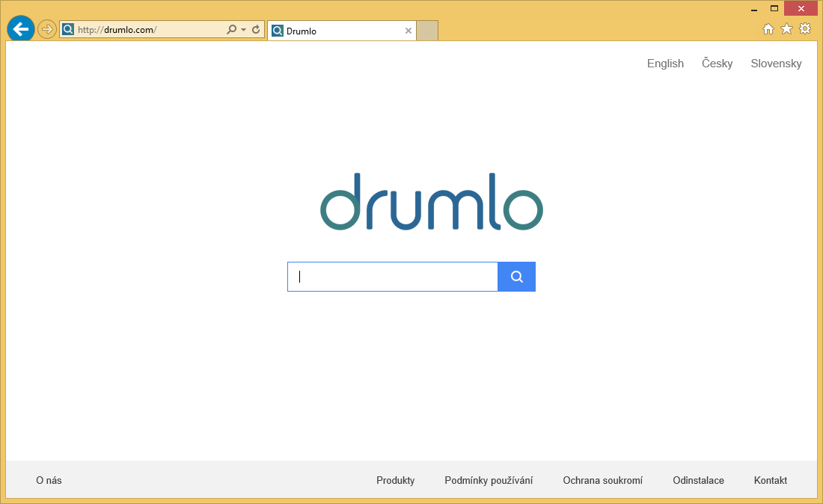Open the Ochrana soukromí page
Screen dimensions: 823x504
pyautogui.click(x=602, y=480)
